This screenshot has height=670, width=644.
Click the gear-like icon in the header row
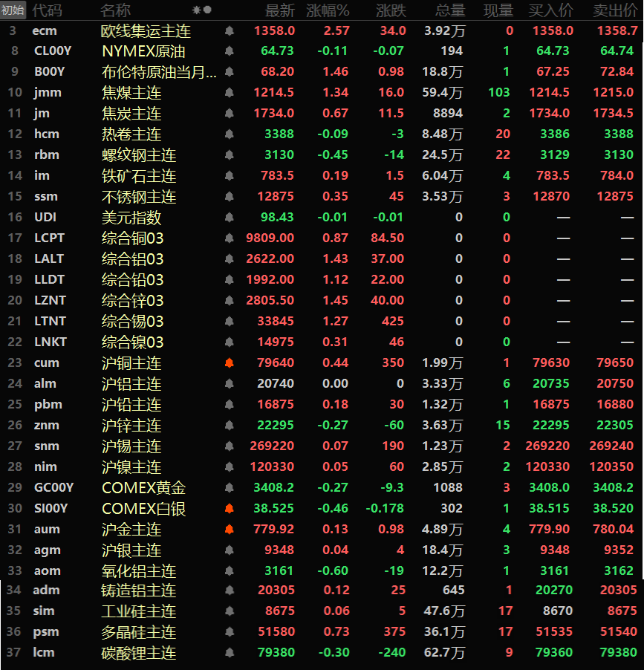point(196,10)
